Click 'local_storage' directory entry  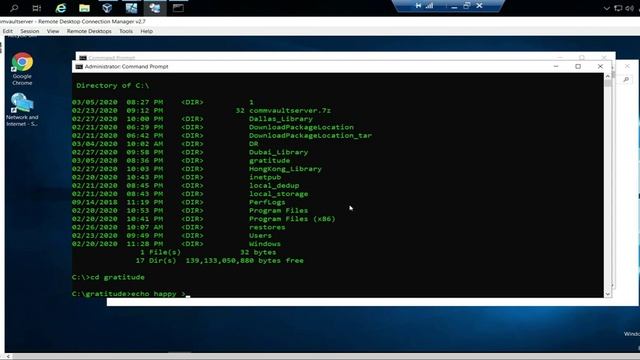[x=278, y=194]
